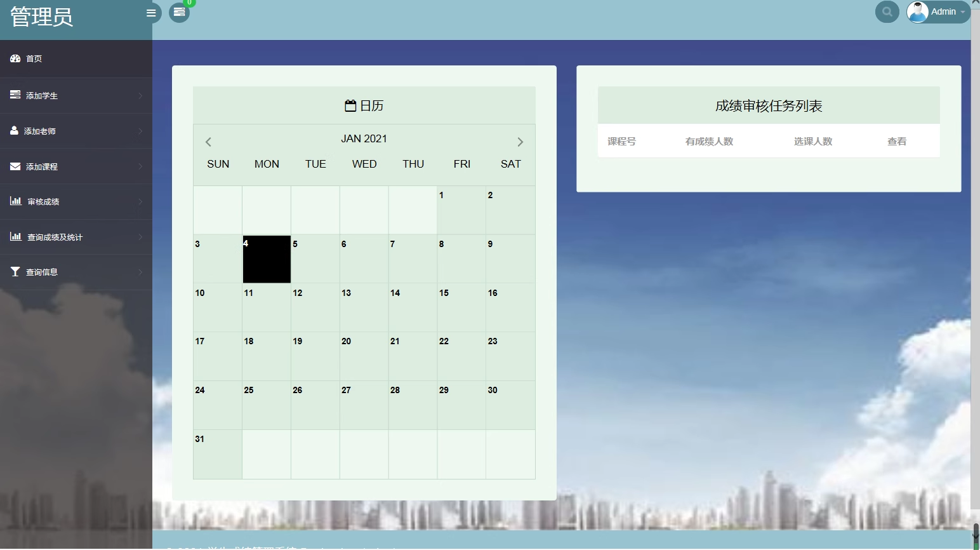Click the 课程号 column header
This screenshot has height=550, width=980.
click(x=621, y=141)
